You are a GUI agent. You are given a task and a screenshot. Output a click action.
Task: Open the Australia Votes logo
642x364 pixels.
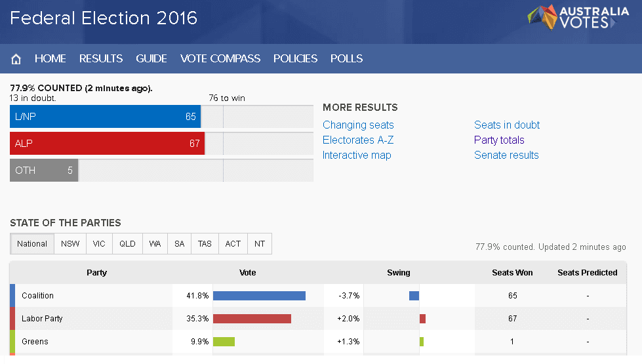[578, 17]
